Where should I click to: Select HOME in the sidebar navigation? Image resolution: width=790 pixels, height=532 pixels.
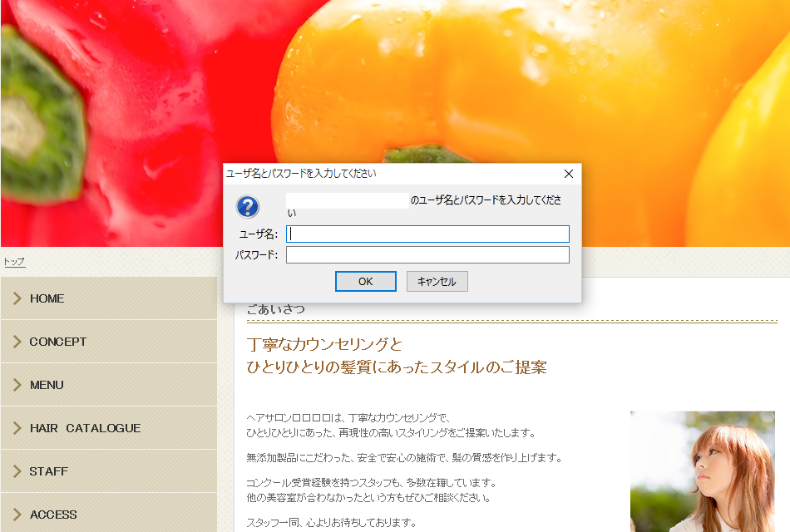pos(47,298)
